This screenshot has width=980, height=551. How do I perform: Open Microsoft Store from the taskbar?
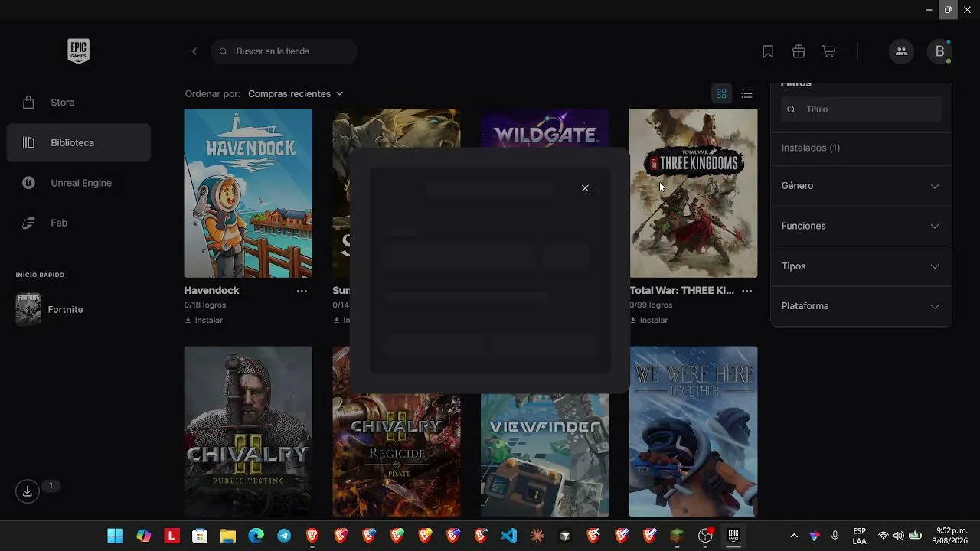point(200,536)
